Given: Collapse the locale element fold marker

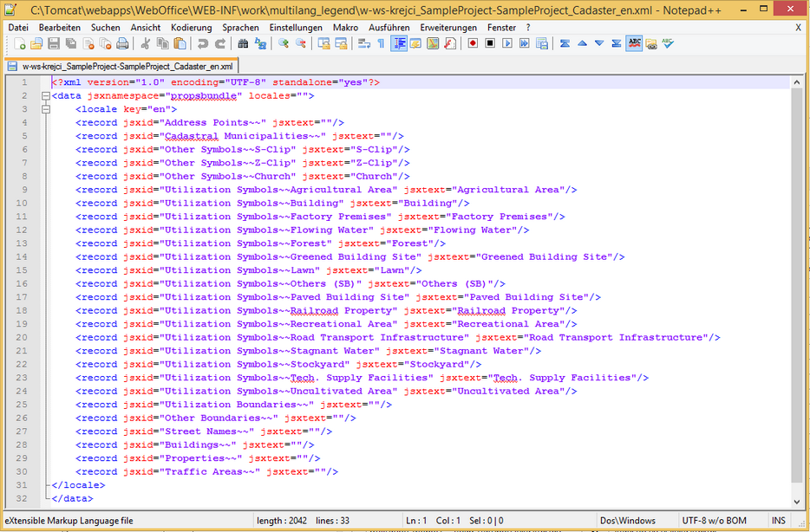Looking at the screenshot, I should coord(44,109).
